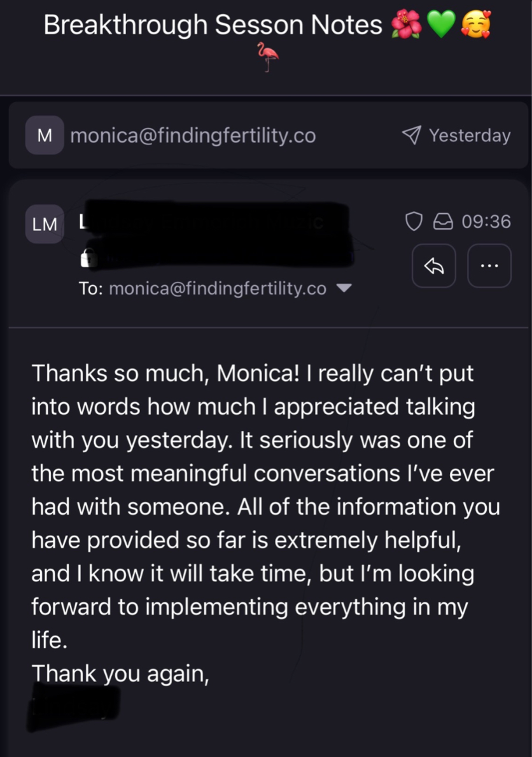
Task: Click the green heart emoji in subject
Action: [x=440, y=25]
